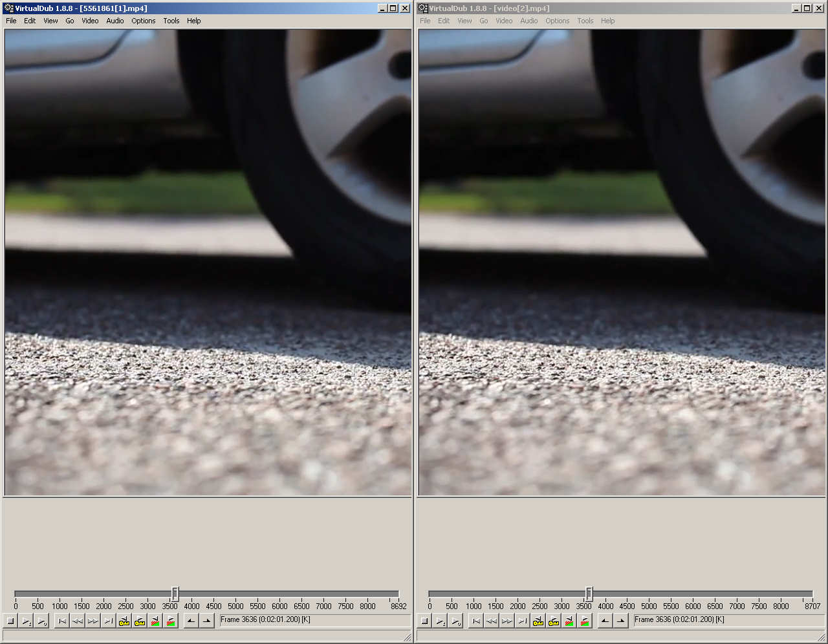Image resolution: width=828 pixels, height=644 pixels.
Task: Click video preview pane of 5561861[1].mp4
Action: (x=208, y=263)
